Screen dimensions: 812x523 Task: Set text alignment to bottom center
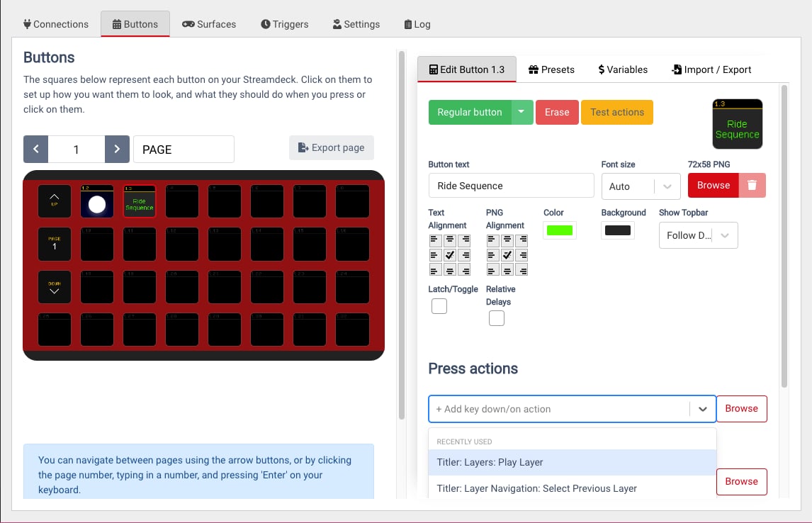pos(450,270)
